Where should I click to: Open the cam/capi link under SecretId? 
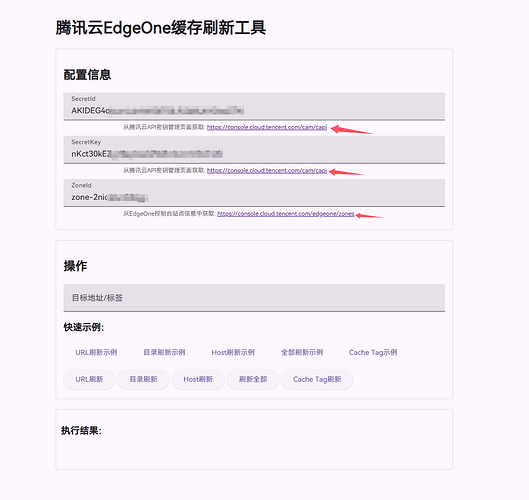click(267, 127)
